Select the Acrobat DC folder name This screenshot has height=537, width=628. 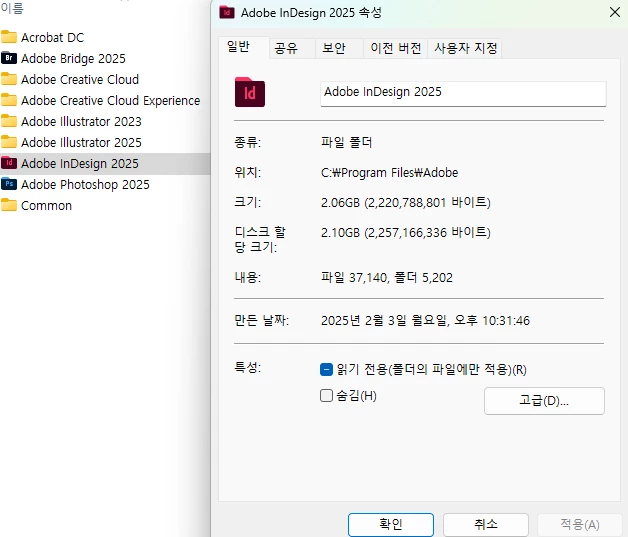click(x=52, y=37)
